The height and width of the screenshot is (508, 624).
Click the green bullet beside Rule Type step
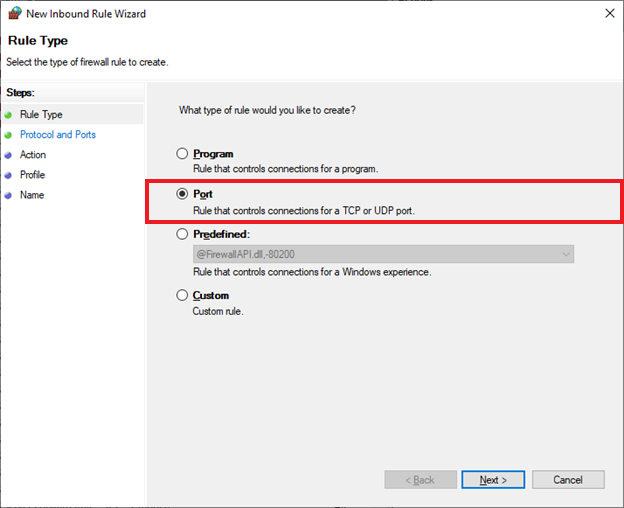[x=9, y=115]
